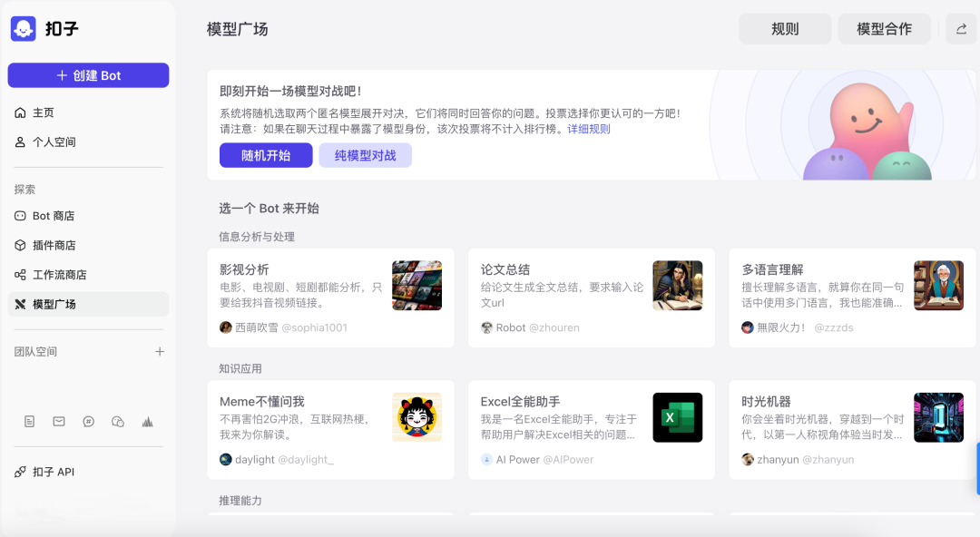Image resolution: width=980 pixels, height=537 pixels.
Task: Click the mail contact icon in sidebar footer
Action: [x=58, y=421]
